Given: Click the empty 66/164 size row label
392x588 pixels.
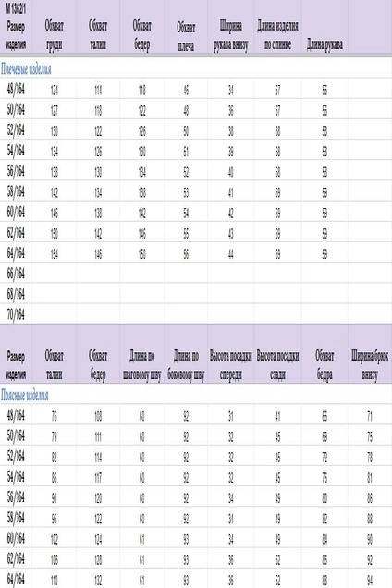Looking at the screenshot, I should click(x=16, y=274).
